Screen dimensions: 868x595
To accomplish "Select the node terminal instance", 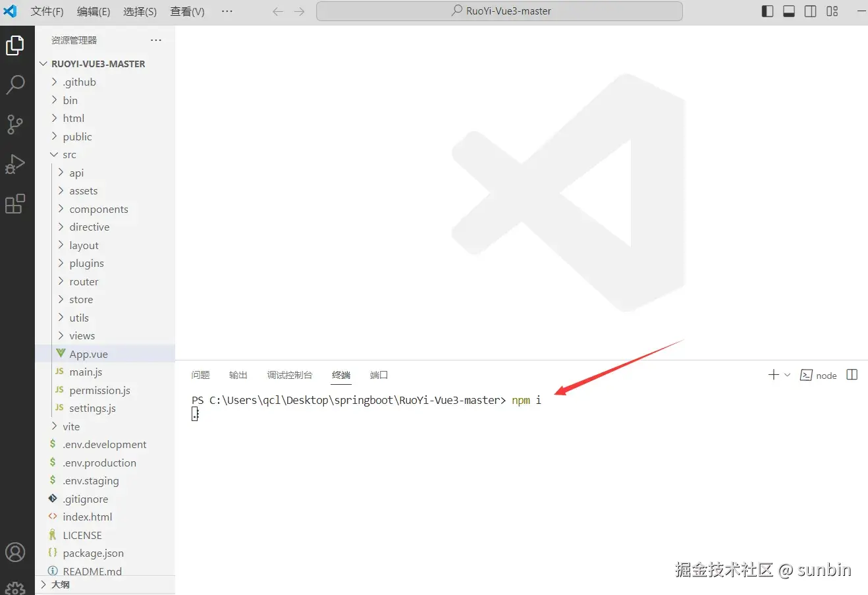I will click(x=819, y=376).
